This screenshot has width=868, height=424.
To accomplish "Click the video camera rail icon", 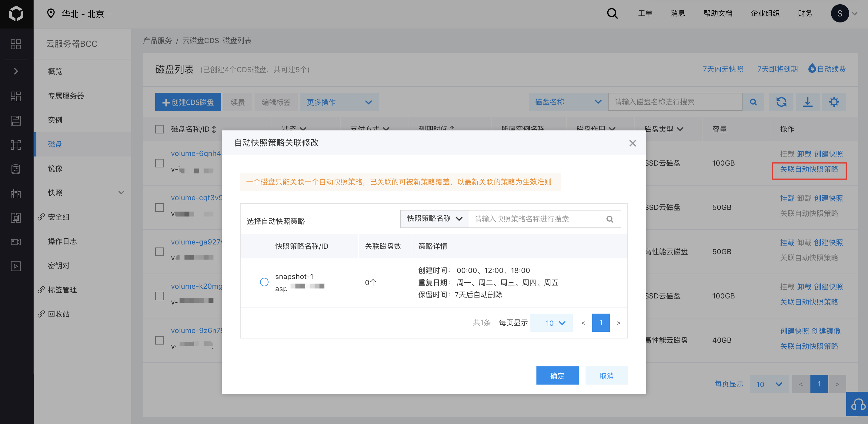I will point(16,242).
